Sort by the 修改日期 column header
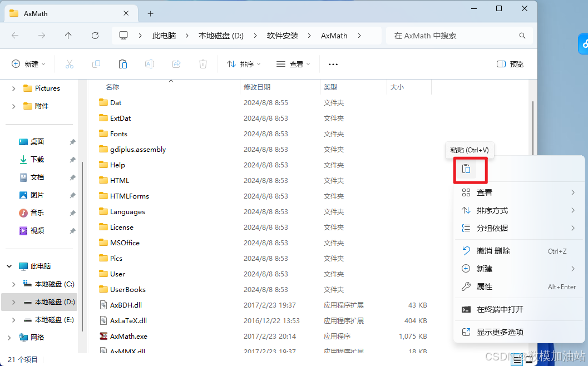The image size is (588, 366). tap(257, 87)
